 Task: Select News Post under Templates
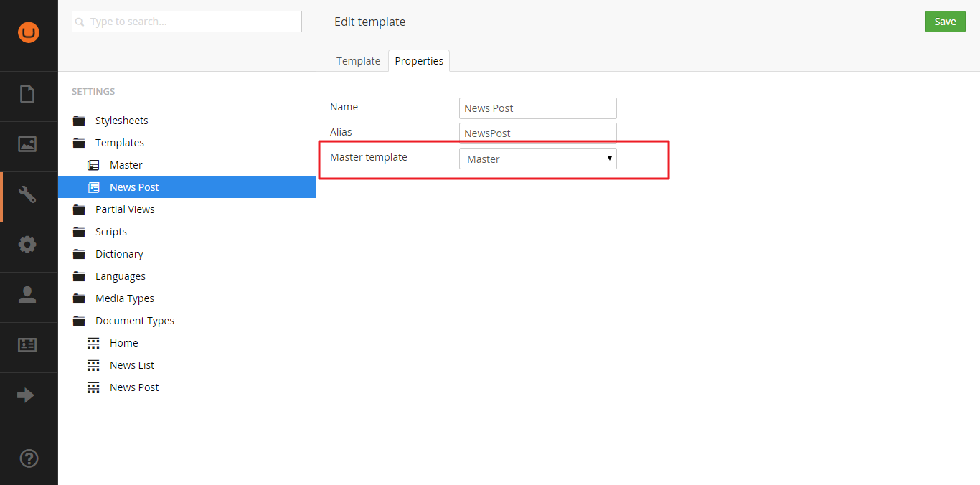[x=134, y=187]
